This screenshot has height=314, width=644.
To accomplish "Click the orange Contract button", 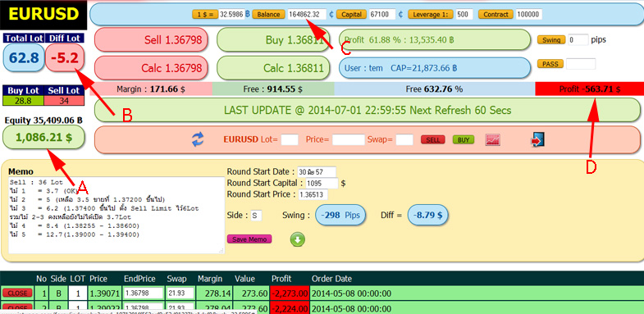I will [x=496, y=15].
